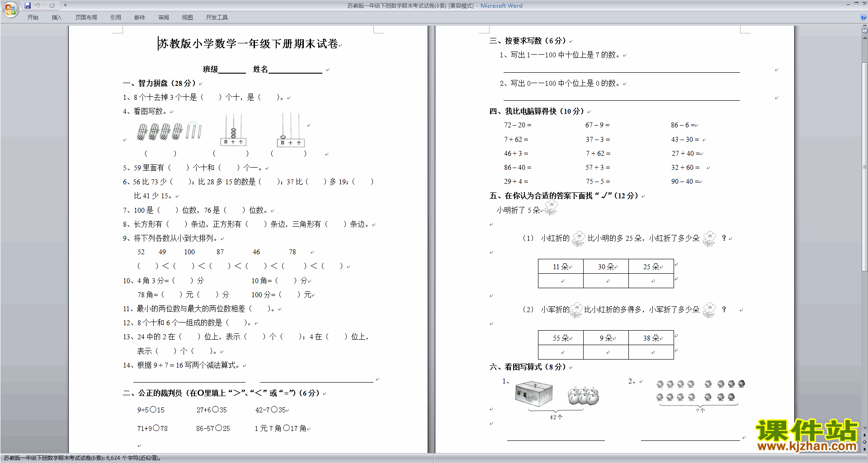Click heading 三、按要求写数（6分）
The width and height of the screenshot is (868, 463).
click(528, 41)
